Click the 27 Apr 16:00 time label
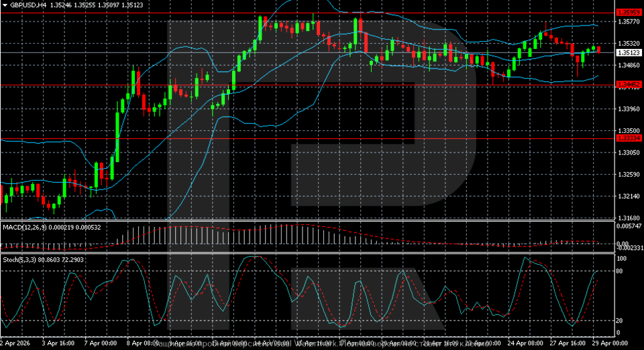Viewport: 644px width, 350px height. coord(569,343)
